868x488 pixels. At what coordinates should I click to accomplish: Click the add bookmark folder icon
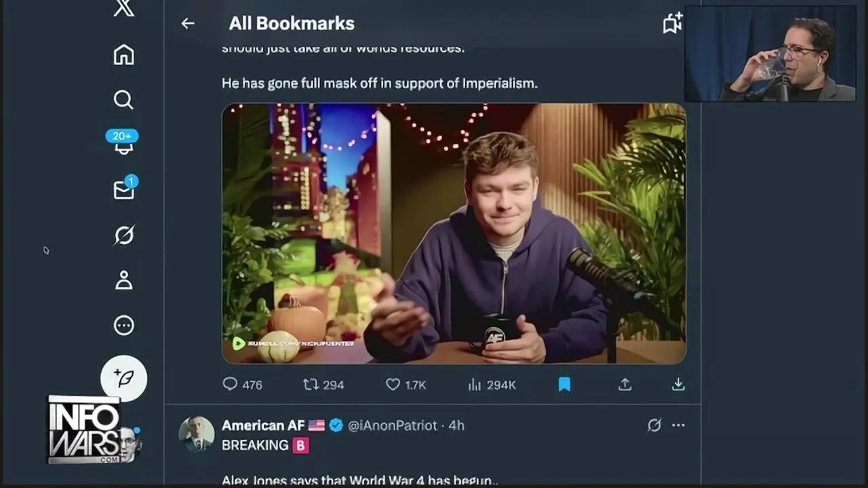672,23
